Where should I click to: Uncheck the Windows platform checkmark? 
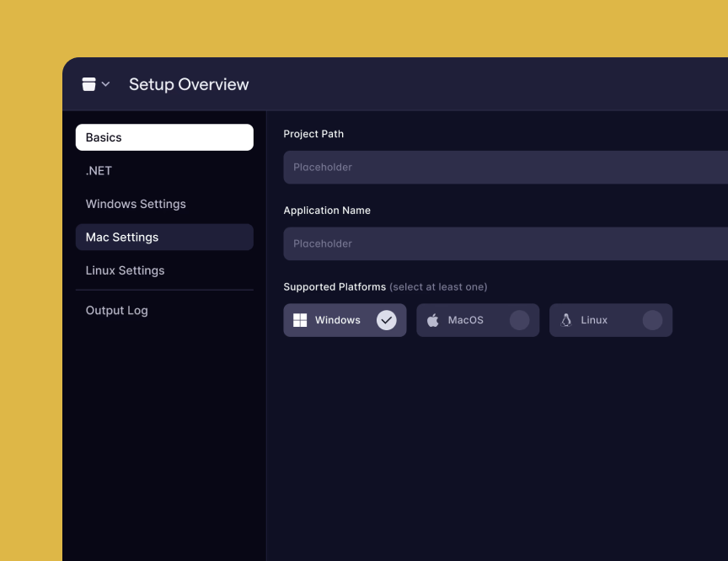(386, 320)
